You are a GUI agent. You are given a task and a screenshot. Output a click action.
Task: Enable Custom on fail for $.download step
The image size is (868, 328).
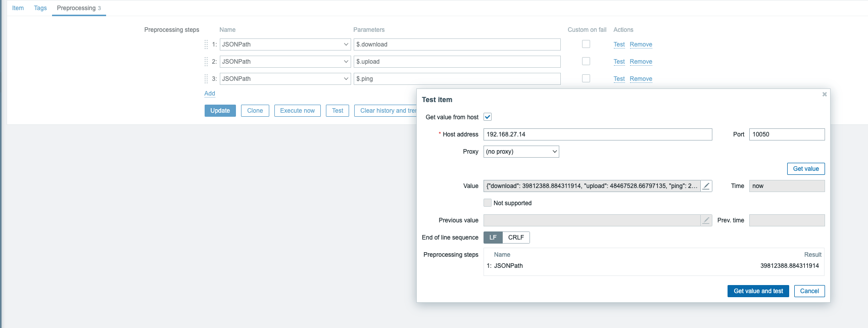point(586,44)
